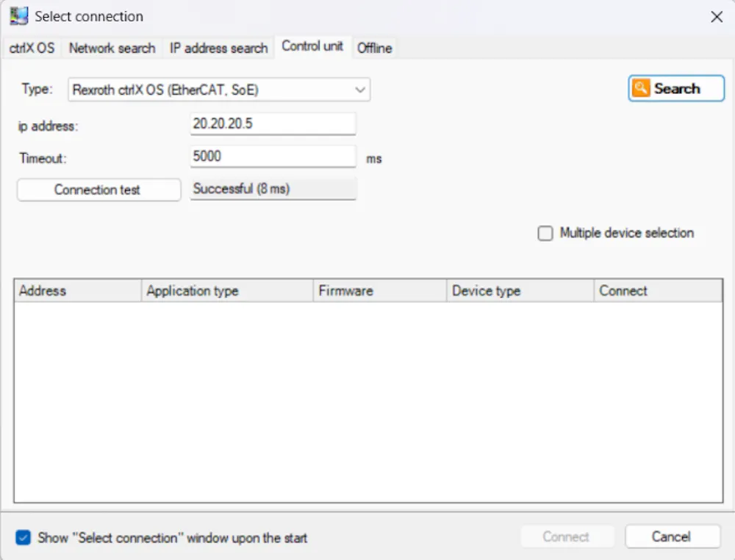Open the IP address search tab
Viewport: 735px width, 560px height.
click(218, 49)
